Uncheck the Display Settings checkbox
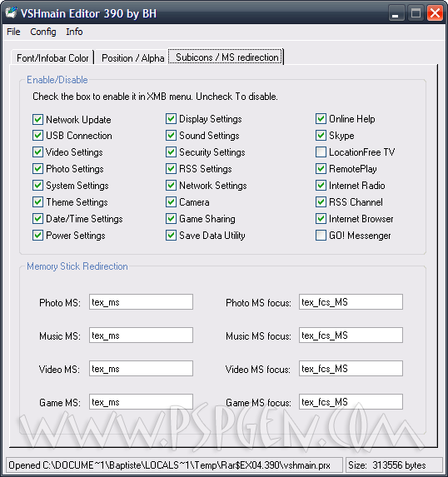 [x=171, y=119]
